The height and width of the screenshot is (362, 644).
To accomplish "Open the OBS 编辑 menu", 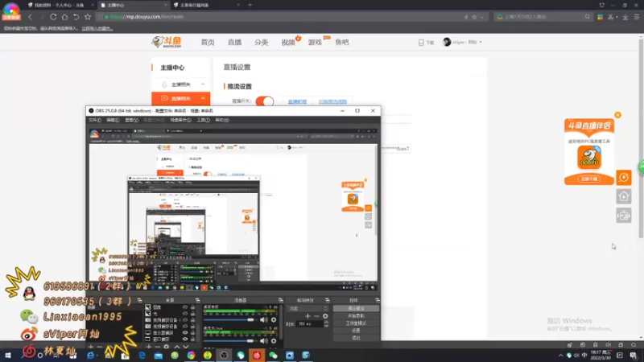I will click(113, 120).
